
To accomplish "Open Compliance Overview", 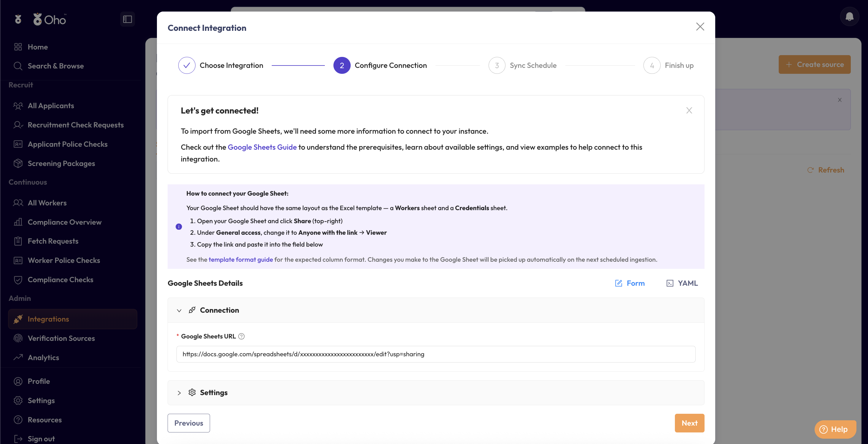I will click(x=65, y=222).
